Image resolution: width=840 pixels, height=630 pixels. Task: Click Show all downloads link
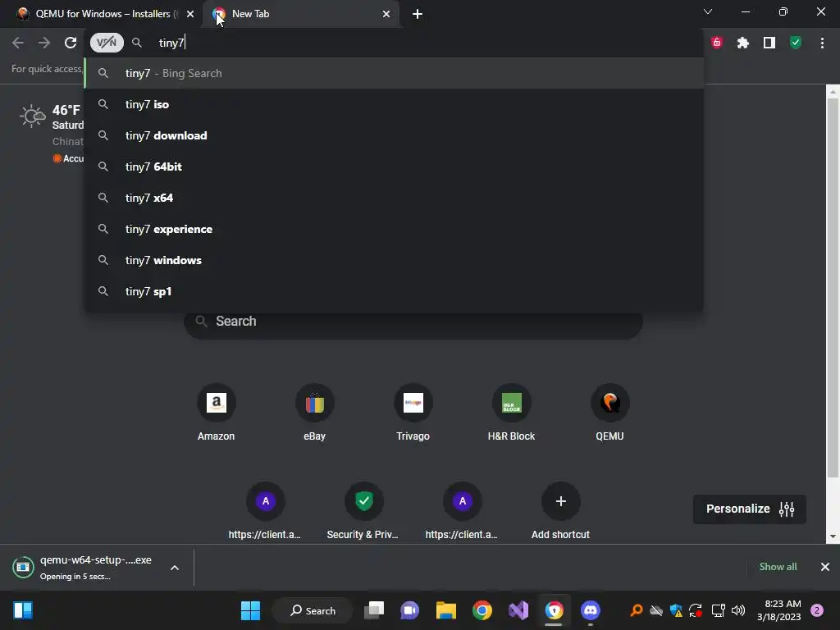point(778,567)
